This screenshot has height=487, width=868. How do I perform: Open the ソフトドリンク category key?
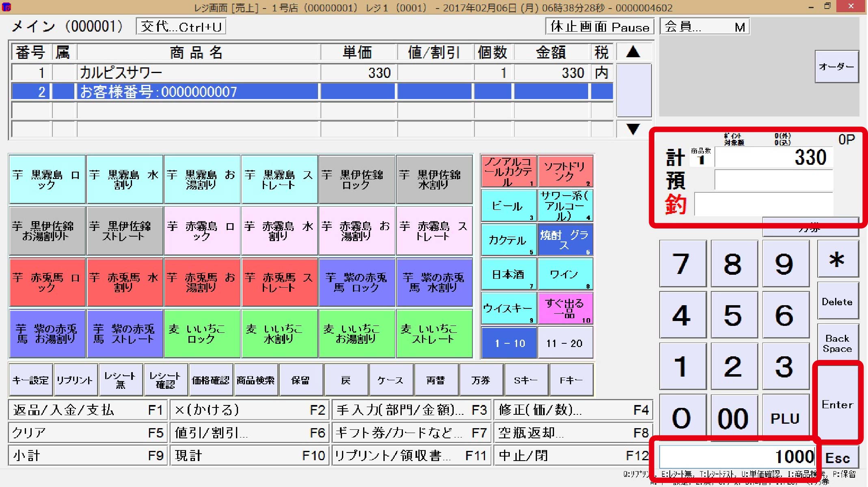(565, 171)
